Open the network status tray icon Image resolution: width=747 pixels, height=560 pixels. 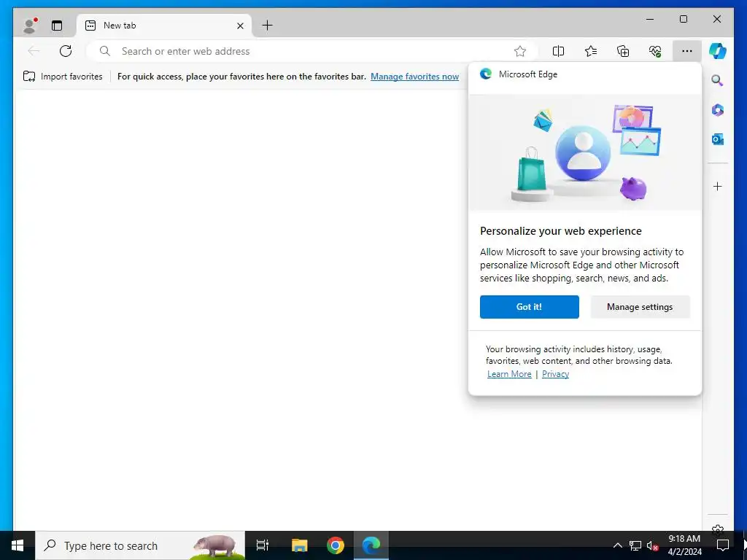(x=635, y=545)
